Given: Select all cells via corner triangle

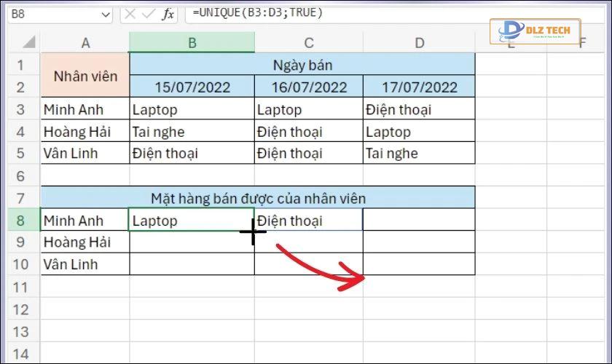Looking at the screenshot, I should coord(28,42).
